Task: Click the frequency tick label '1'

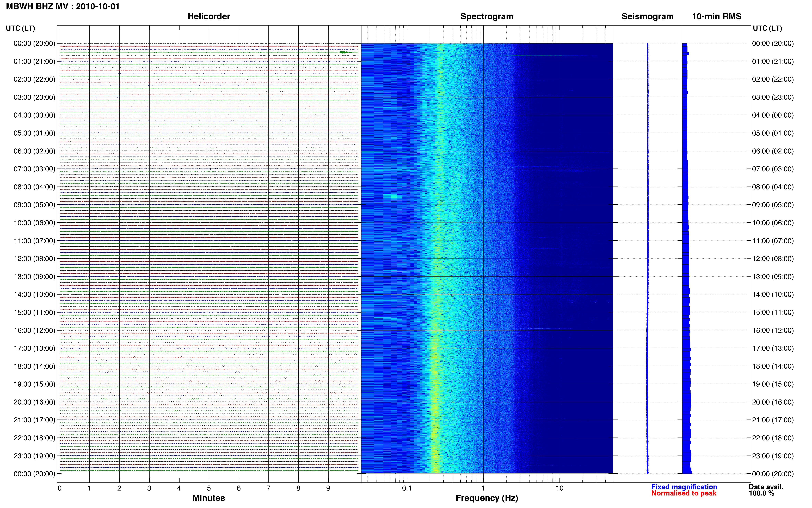Action: point(483,488)
